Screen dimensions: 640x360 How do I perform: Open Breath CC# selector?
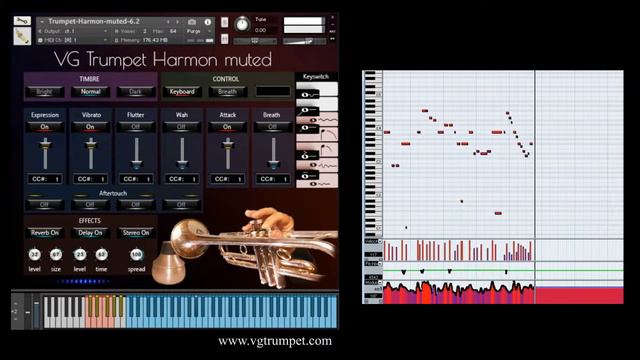click(x=272, y=179)
